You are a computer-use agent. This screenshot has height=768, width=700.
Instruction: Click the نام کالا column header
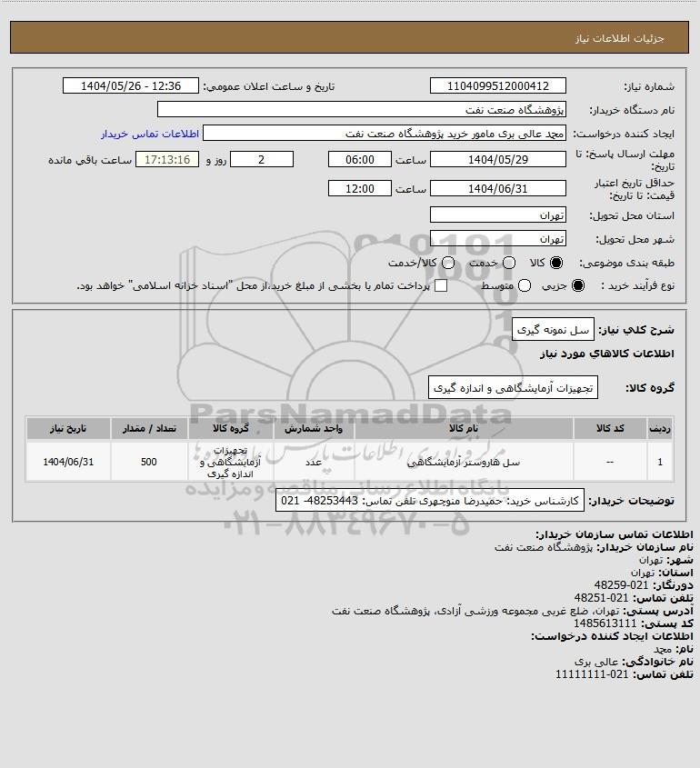[464, 429]
